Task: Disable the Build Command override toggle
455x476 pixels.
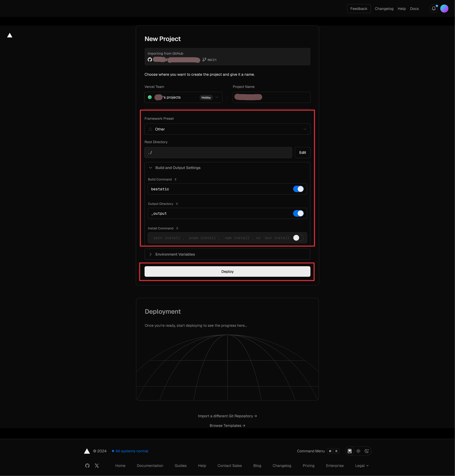Action: 298,189
